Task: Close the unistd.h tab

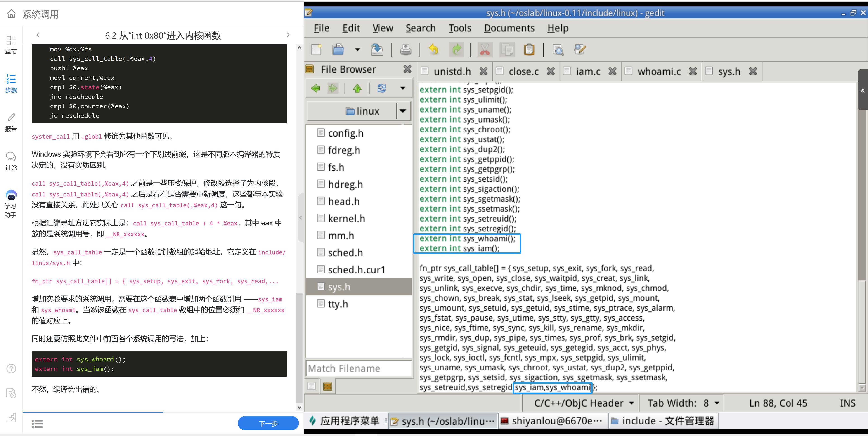Action: pyautogui.click(x=484, y=71)
